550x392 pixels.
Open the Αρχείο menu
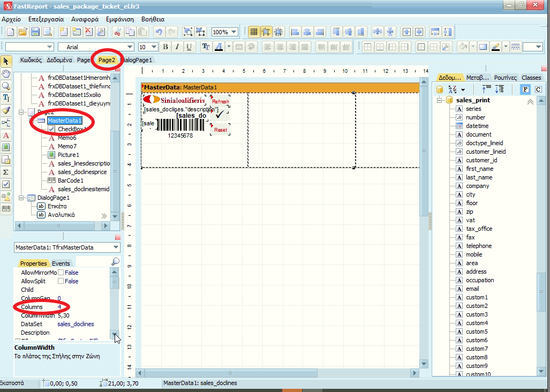11,19
